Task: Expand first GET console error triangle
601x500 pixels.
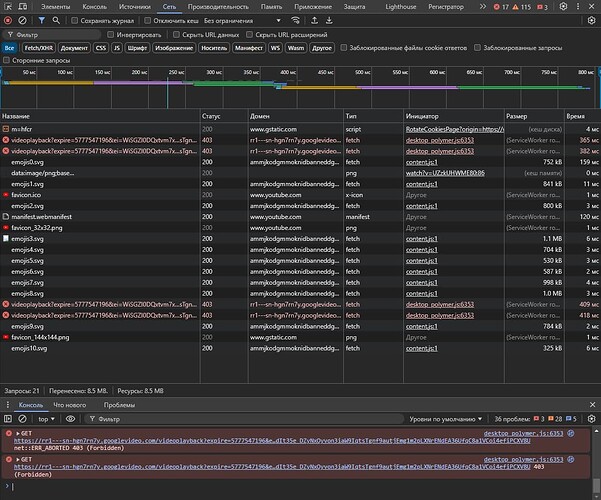Action: tap(18, 433)
